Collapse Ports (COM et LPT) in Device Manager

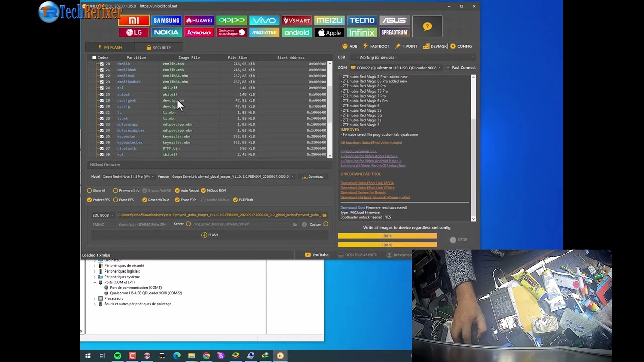(x=95, y=282)
